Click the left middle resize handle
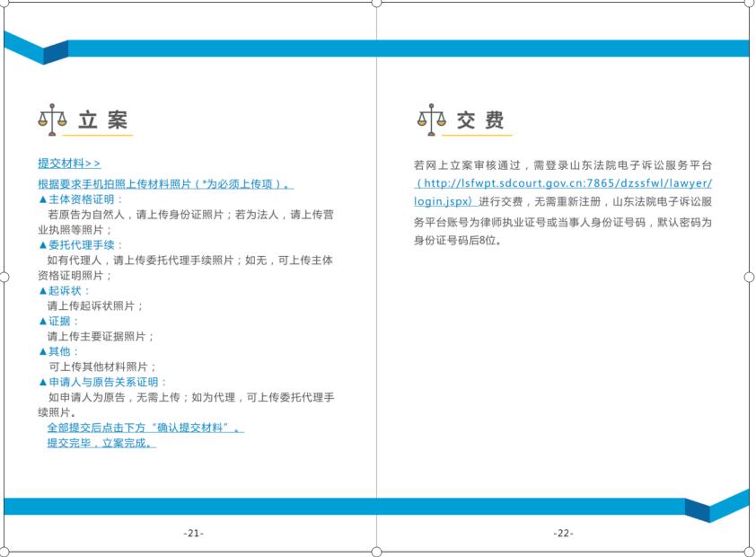The width and height of the screenshot is (756, 557). pyautogui.click(x=4, y=278)
